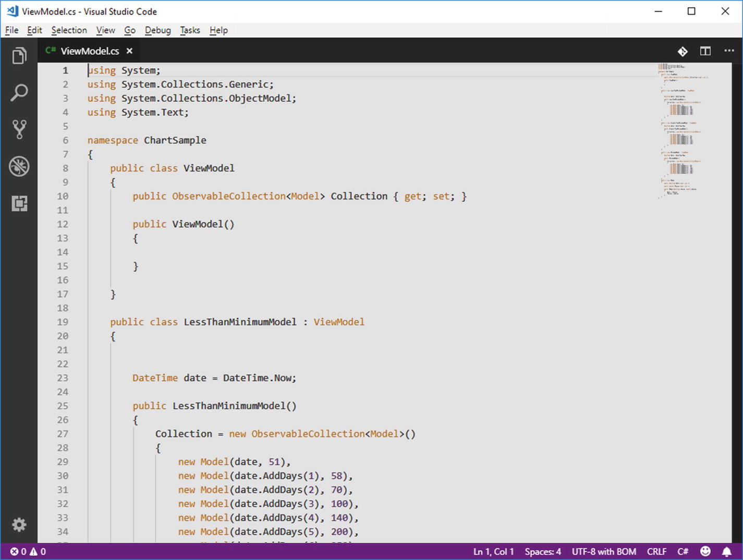Open the Explorer sidebar
Image resolution: width=743 pixels, height=560 pixels.
tap(19, 56)
